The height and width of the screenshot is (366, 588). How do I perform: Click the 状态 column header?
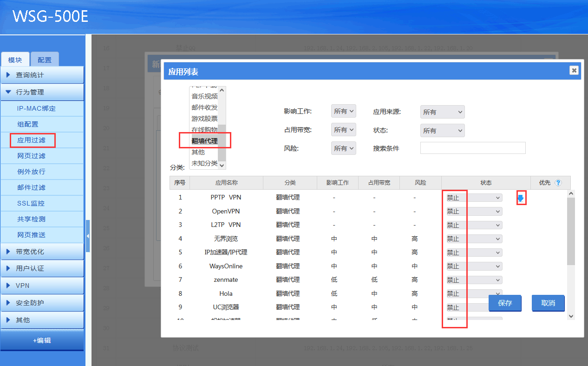pos(486,183)
